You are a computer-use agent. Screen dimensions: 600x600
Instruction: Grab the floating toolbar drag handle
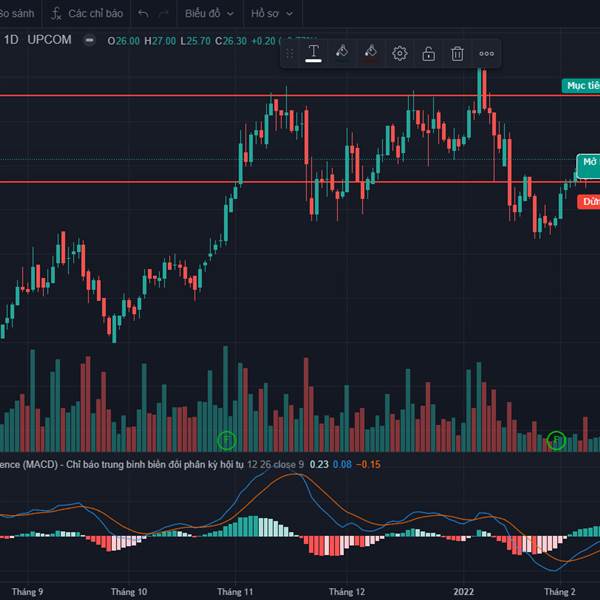pos(290,54)
